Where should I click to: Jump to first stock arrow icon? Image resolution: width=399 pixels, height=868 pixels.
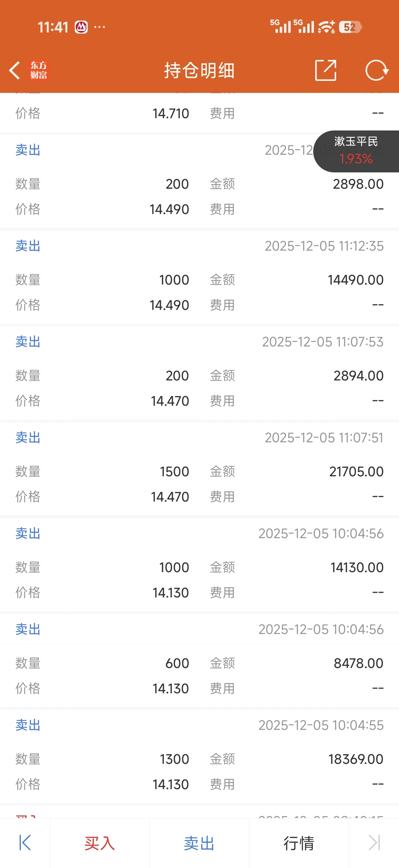click(x=25, y=843)
